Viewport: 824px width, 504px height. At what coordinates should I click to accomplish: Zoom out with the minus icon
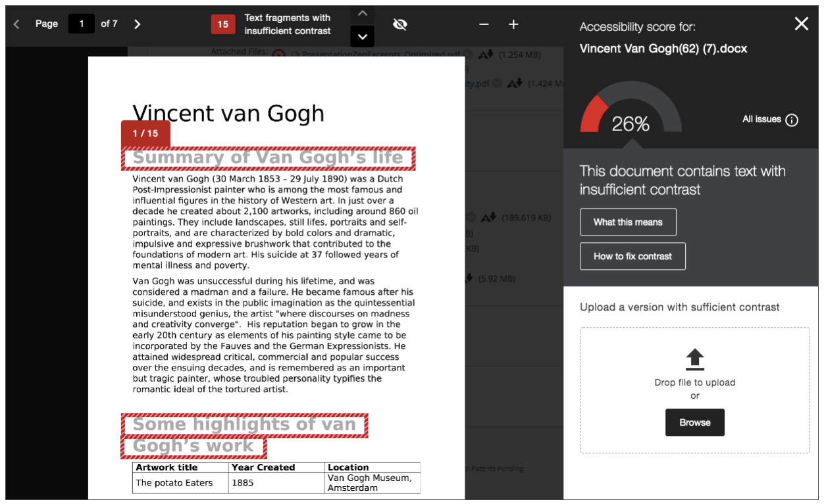point(484,24)
